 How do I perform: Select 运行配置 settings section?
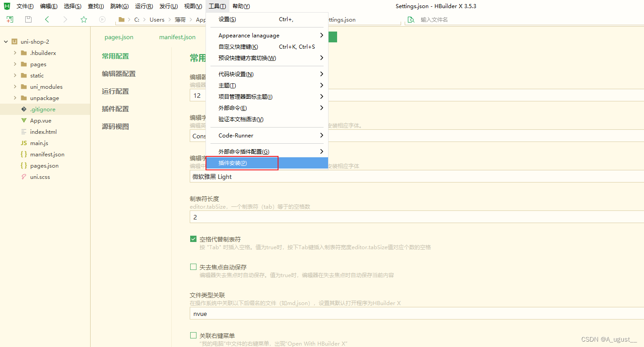115,91
